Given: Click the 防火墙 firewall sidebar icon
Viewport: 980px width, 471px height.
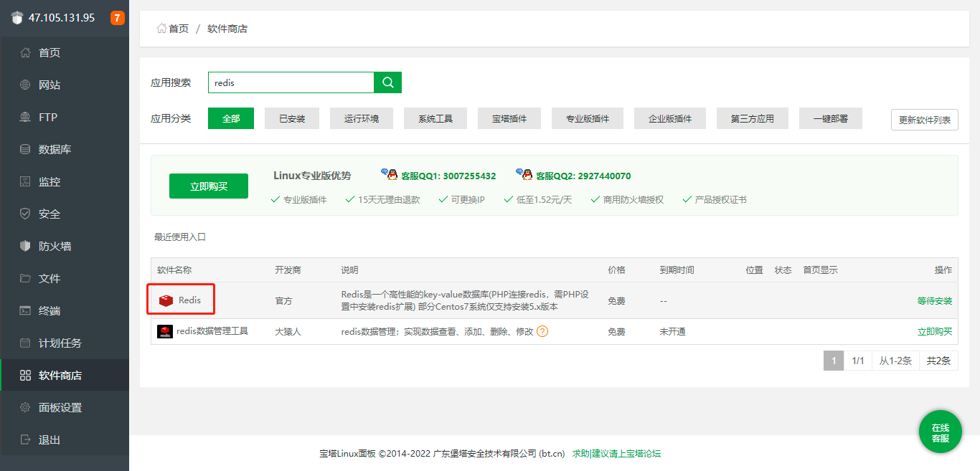Looking at the screenshot, I should pos(25,246).
